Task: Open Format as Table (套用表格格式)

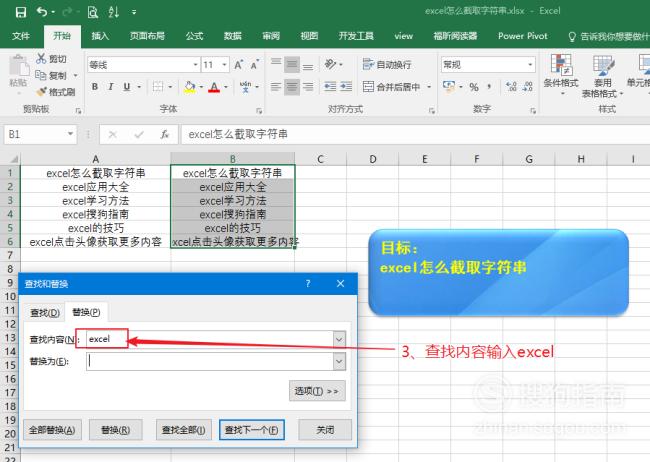Action: pyautogui.click(x=603, y=76)
